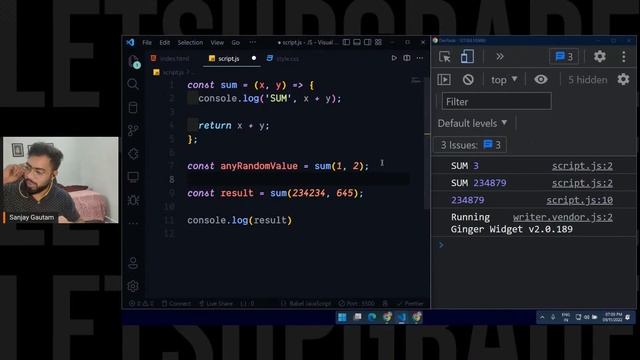This screenshot has width=640, height=360.
Task: Click the script.js breadcrumb item
Action: 169,72
